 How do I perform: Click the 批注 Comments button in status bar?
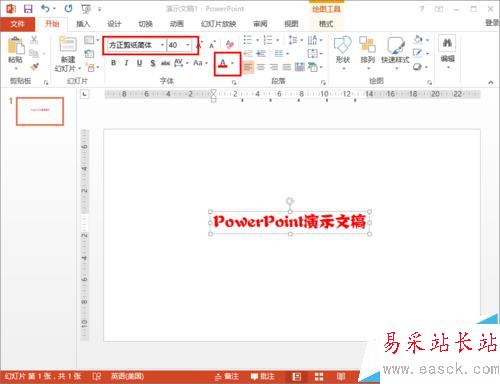pyautogui.click(x=262, y=377)
